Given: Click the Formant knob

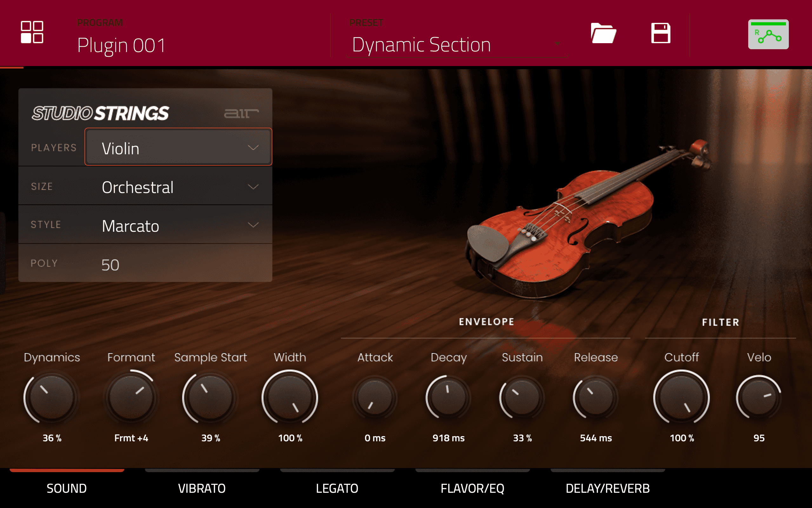Looking at the screenshot, I should tap(131, 397).
